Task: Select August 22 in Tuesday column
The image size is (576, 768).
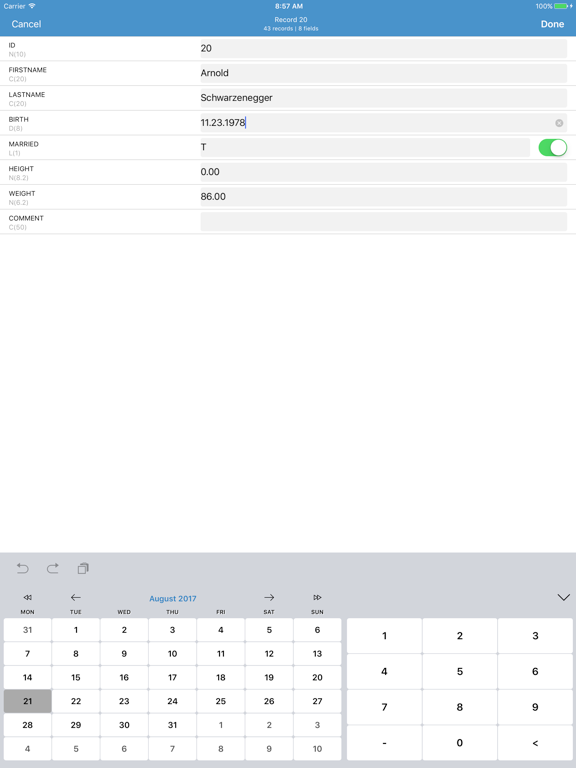Action: (x=75, y=701)
